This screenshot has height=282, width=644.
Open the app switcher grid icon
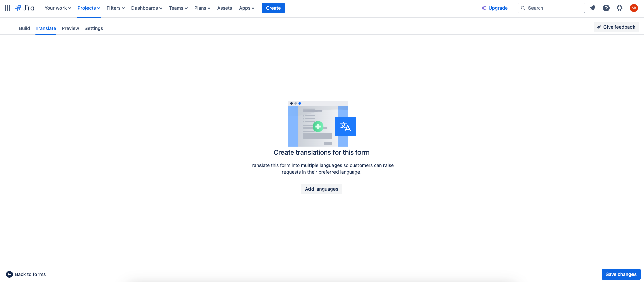pos(7,8)
